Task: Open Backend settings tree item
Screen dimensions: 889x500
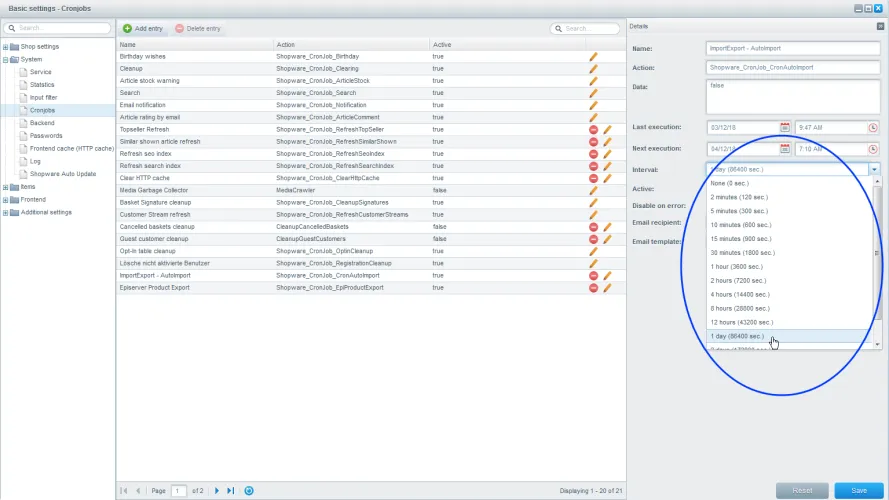Action: [42, 123]
